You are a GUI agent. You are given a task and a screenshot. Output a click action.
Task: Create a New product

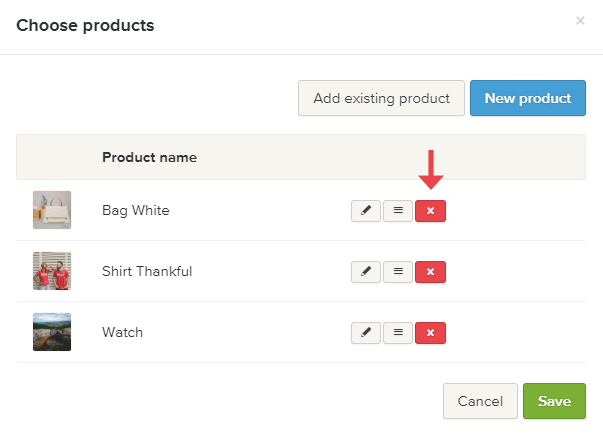[x=527, y=99]
